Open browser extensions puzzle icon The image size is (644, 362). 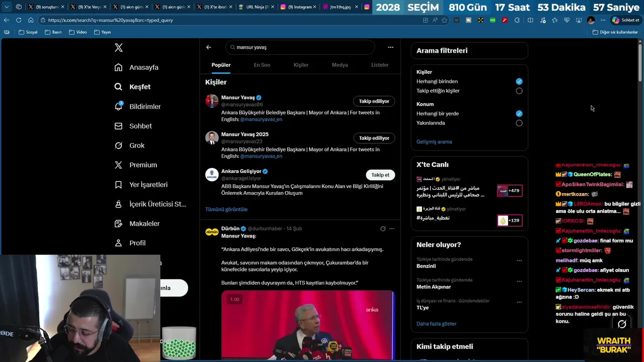(517, 20)
